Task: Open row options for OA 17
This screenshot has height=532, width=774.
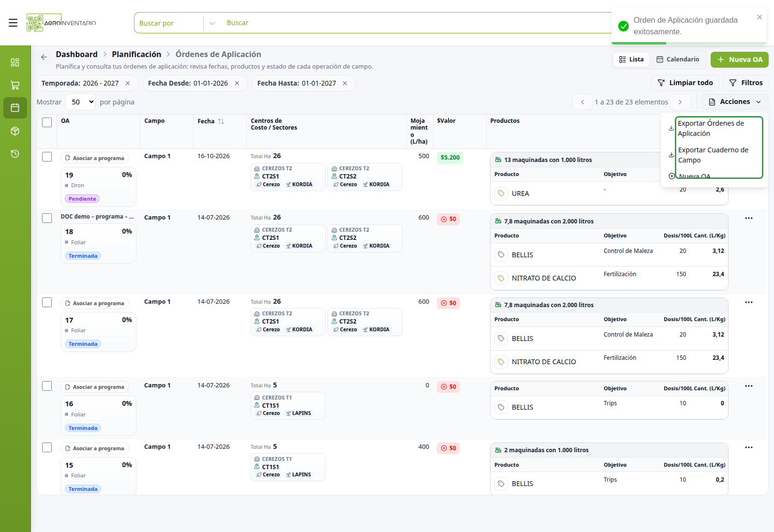Action: click(x=749, y=302)
